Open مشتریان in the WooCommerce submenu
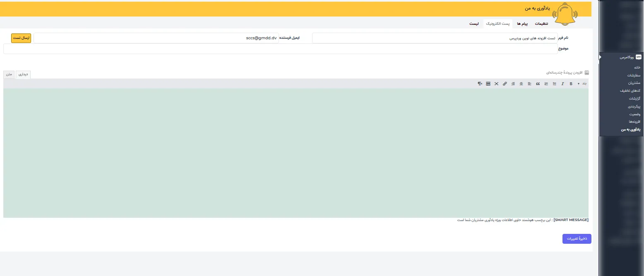The width and height of the screenshot is (644, 276). (634, 83)
